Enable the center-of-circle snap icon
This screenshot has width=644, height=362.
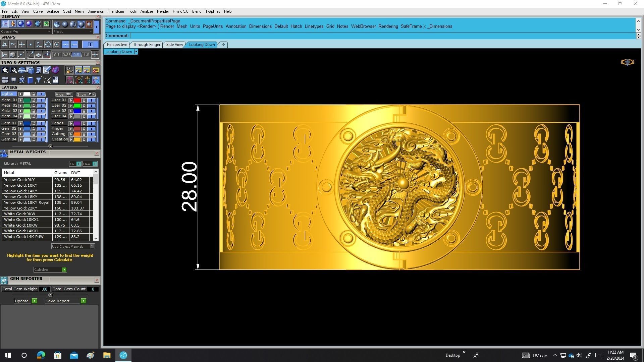pos(57,45)
